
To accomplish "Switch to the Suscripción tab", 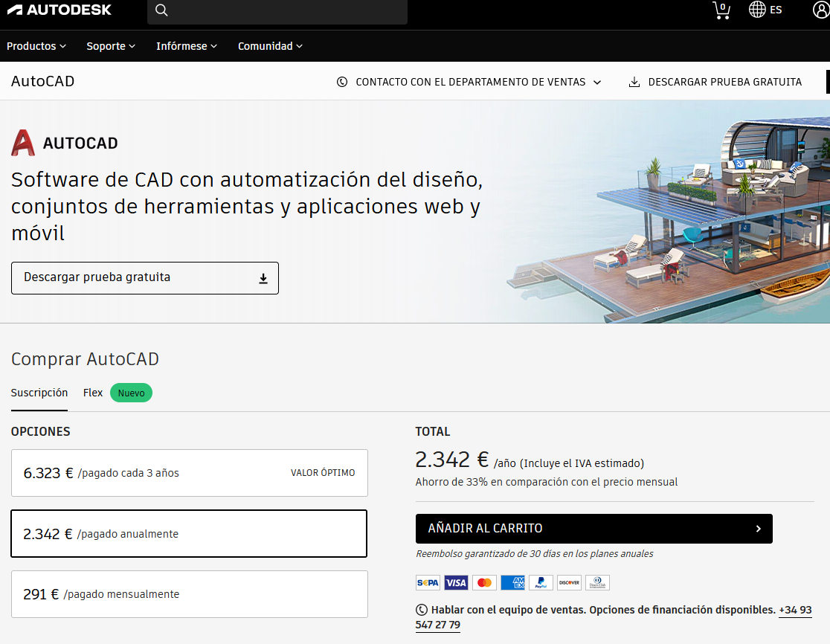I will coord(39,393).
